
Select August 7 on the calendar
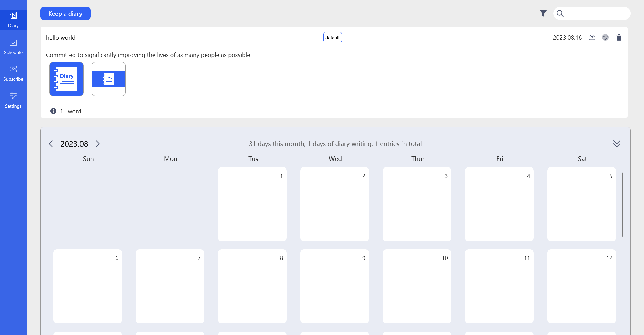pyautogui.click(x=170, y=286)
